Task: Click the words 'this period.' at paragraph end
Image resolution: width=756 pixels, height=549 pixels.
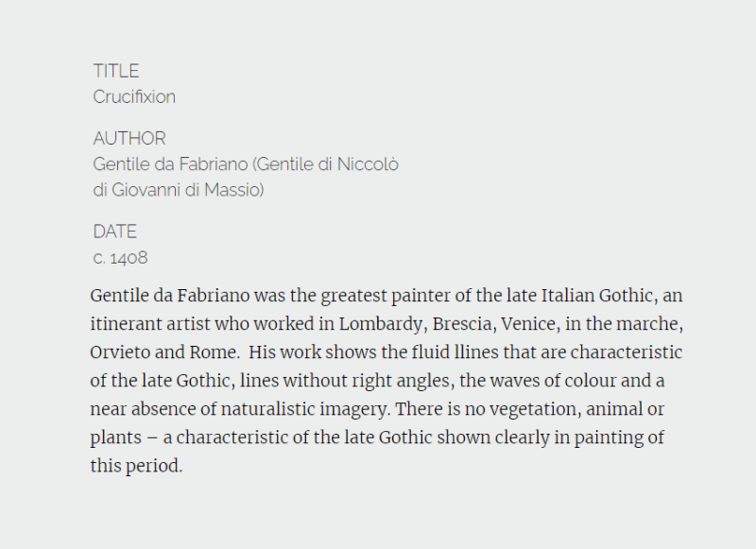Action: point(136,466)
